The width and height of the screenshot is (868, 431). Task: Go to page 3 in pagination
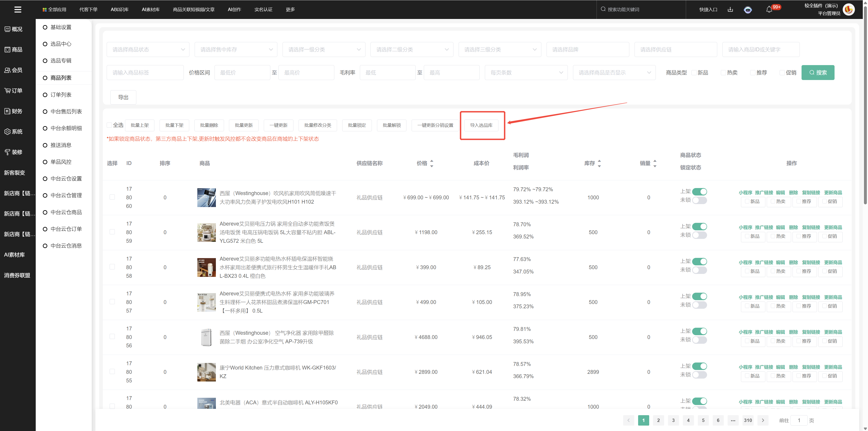point(673,420)
